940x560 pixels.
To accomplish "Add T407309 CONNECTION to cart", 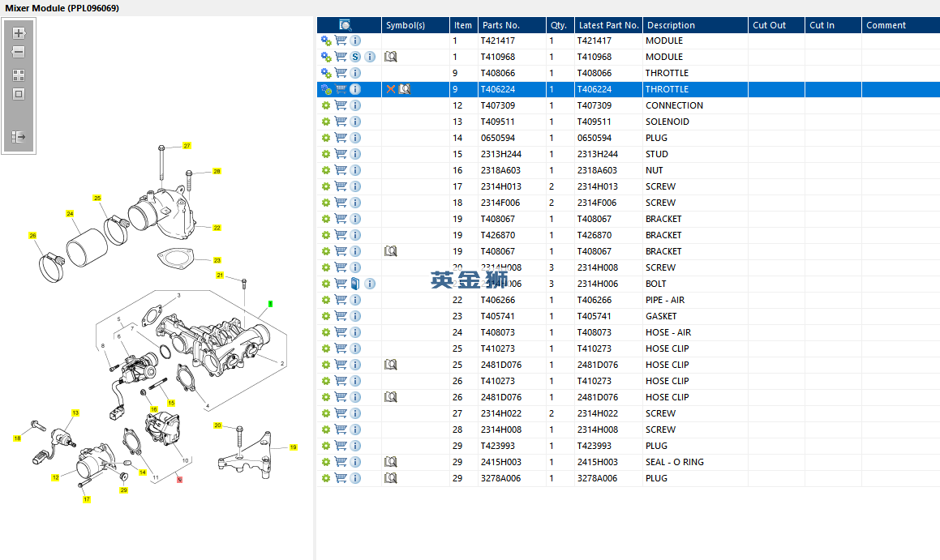I will 341,105.
